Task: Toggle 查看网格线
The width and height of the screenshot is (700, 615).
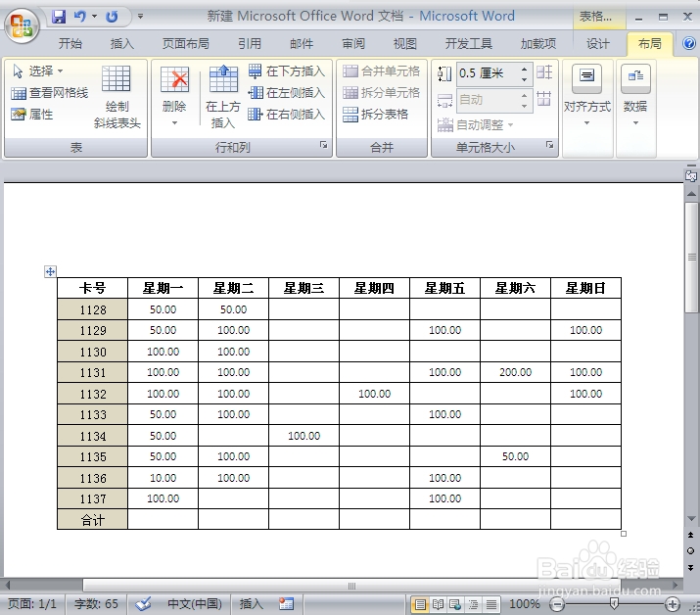Action: click(50, 93)
